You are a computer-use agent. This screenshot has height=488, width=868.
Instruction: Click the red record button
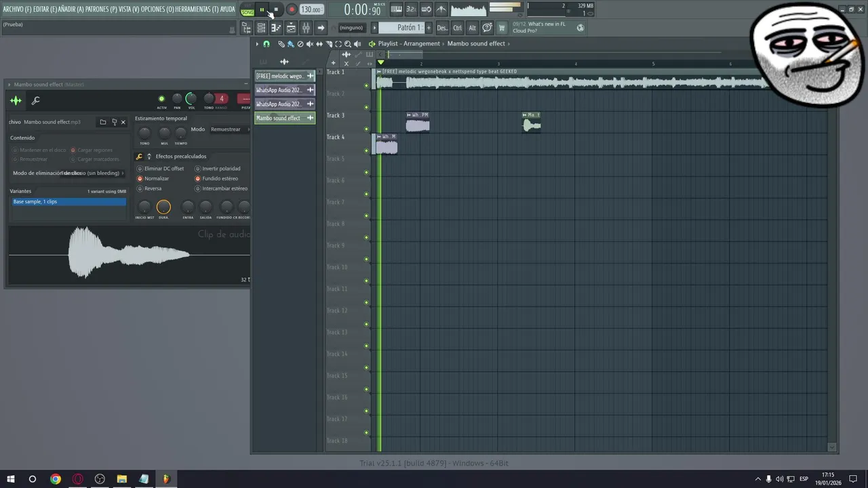(x=292, y=9)
